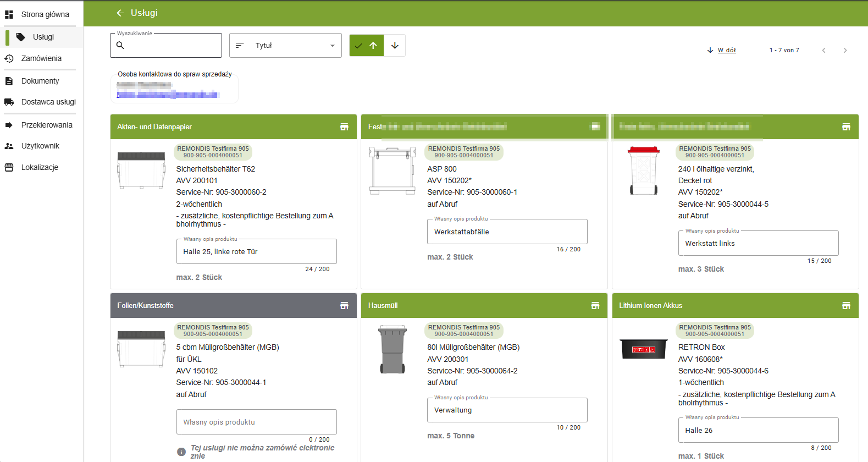
Task: Click the search magnifier icon
Action: (x=120, y=46)
